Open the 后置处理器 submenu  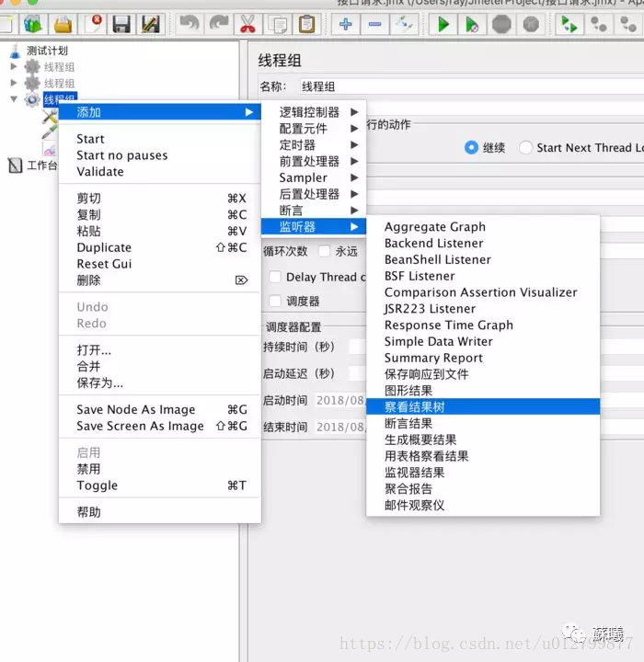pos(314,194)
